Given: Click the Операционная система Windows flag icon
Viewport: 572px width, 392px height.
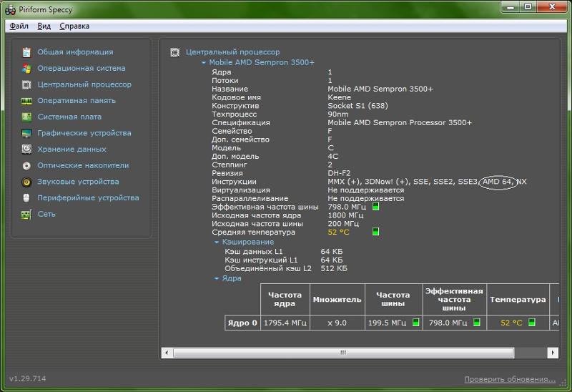Looking at the screenshot, I should coord(26,68).
